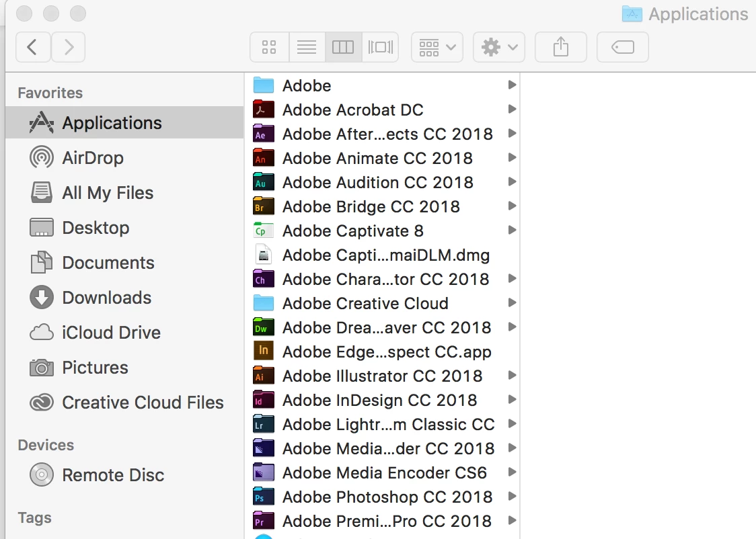Expand Adobe Audition CC 2018 arrow
Screen dimensions: 756x539
(x=512, y=181)
